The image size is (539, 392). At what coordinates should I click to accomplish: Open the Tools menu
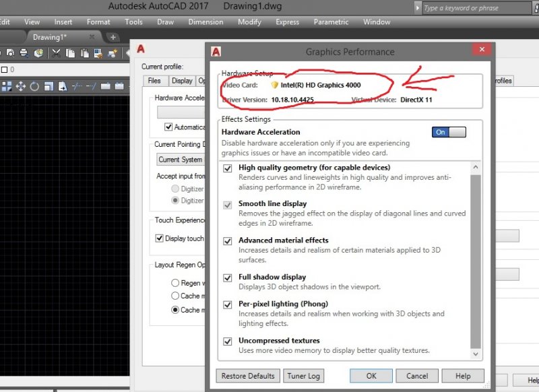click(x=133, y=22)
